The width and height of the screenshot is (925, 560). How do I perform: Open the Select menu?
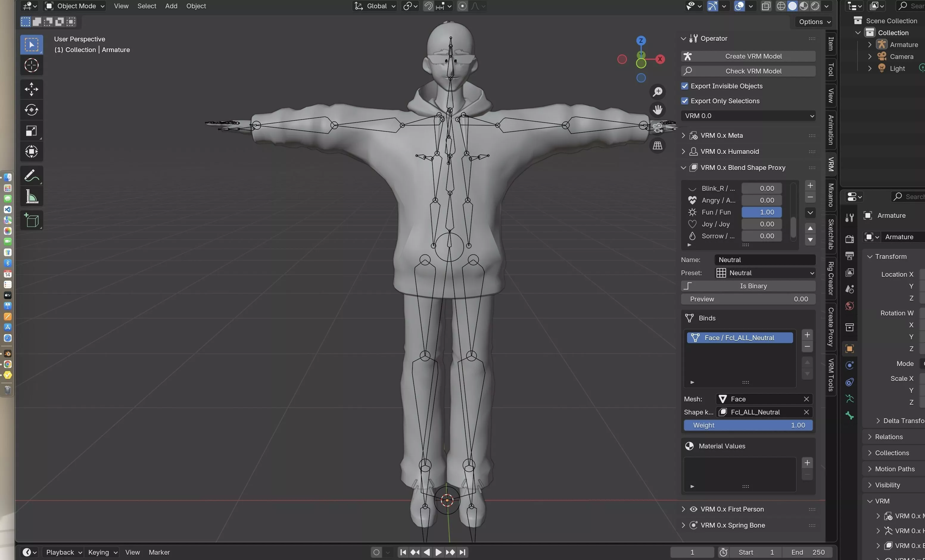(147, 6)
